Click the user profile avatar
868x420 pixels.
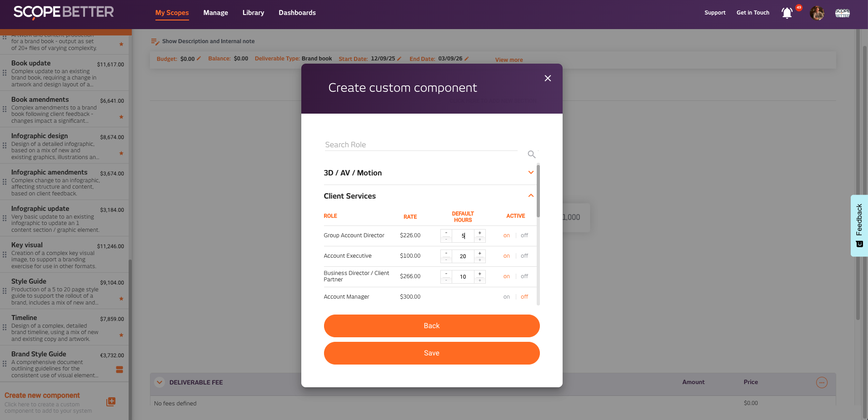coord(817,13)
